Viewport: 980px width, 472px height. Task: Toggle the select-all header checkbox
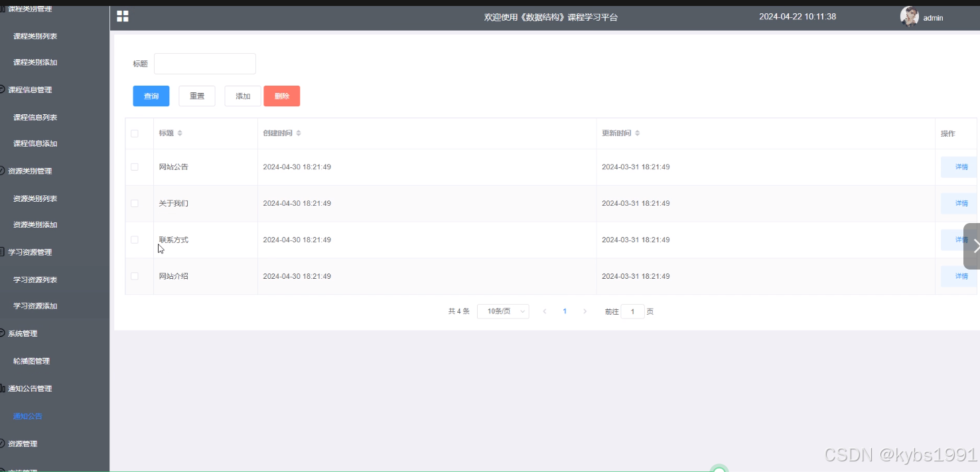(x=135, y=133)
